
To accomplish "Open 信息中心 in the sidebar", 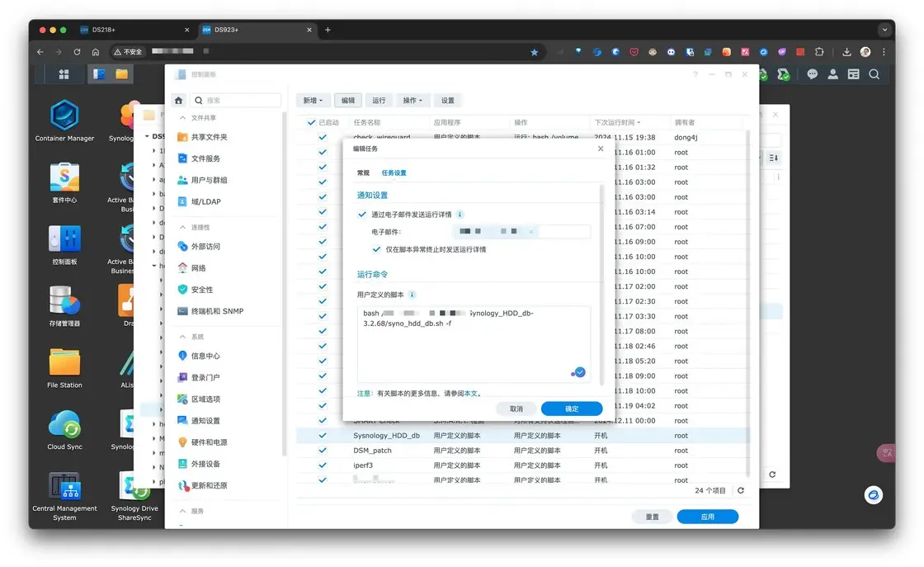I will pos(199,356).
